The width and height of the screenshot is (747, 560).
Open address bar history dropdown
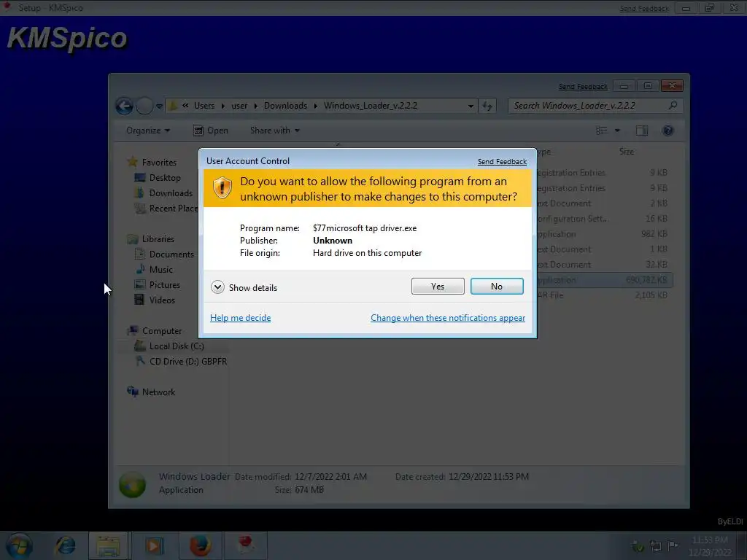(471, 106)
